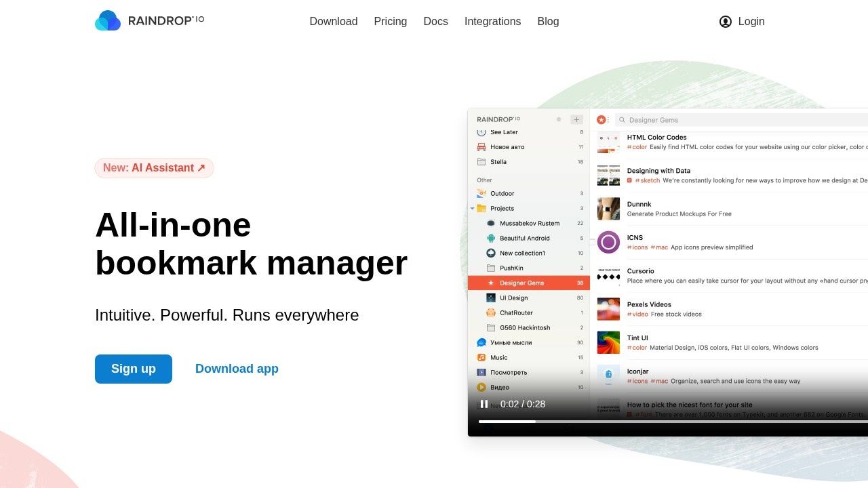
Task: Click the 'Music' collection name
Action: 499,358
